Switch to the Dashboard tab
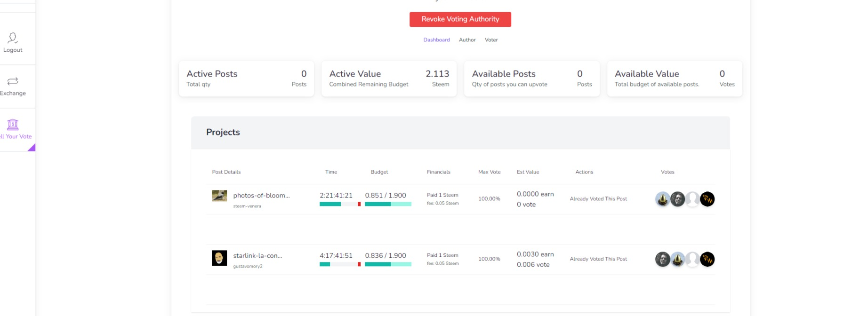Screen dimensions: 868x316 [x=436, y=40]
